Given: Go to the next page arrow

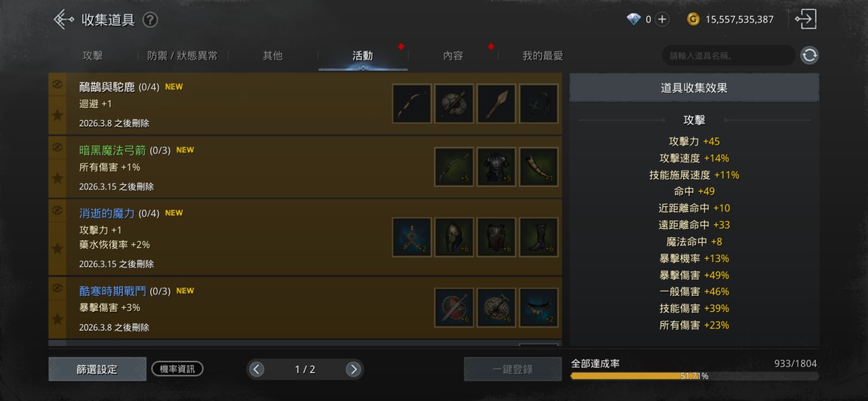Looking at the screenshot, I should 353,369.
